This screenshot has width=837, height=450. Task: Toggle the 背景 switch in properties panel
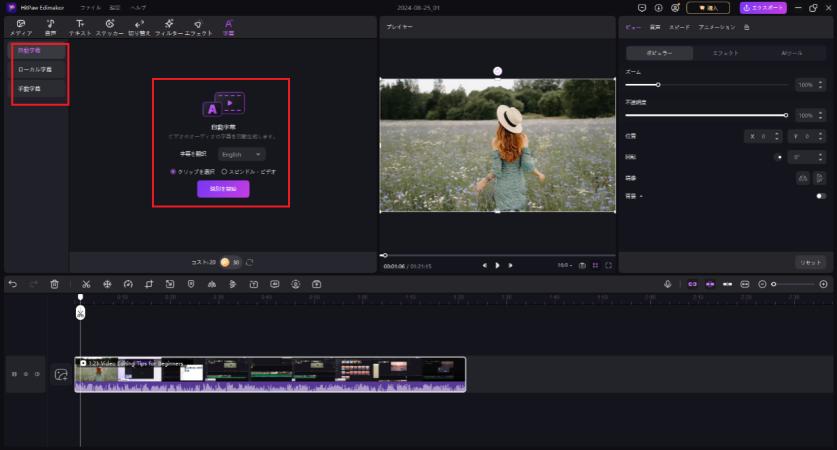[x=820, y=196]
